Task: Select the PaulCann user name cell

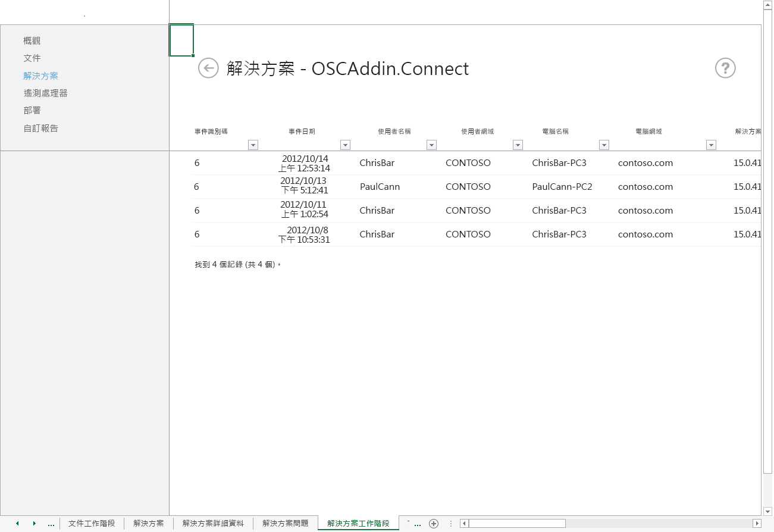Action: coord(380,187)
